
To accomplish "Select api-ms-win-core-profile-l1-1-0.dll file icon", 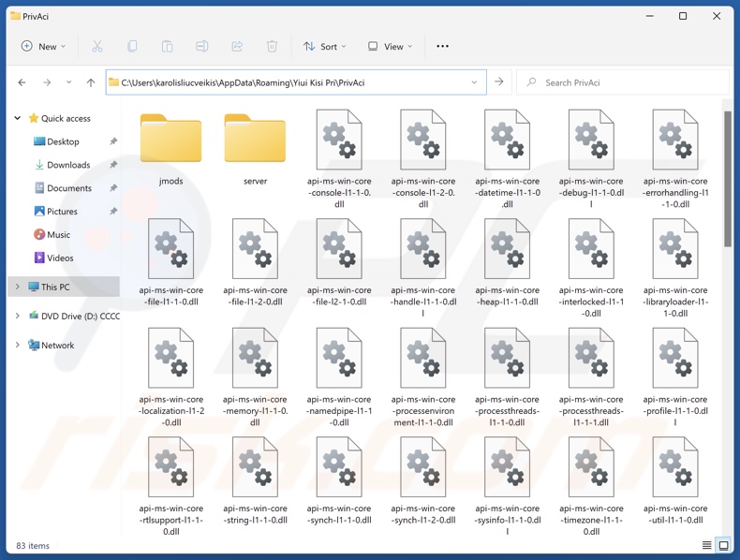I will pyautogui.click(x=675, y=358).
